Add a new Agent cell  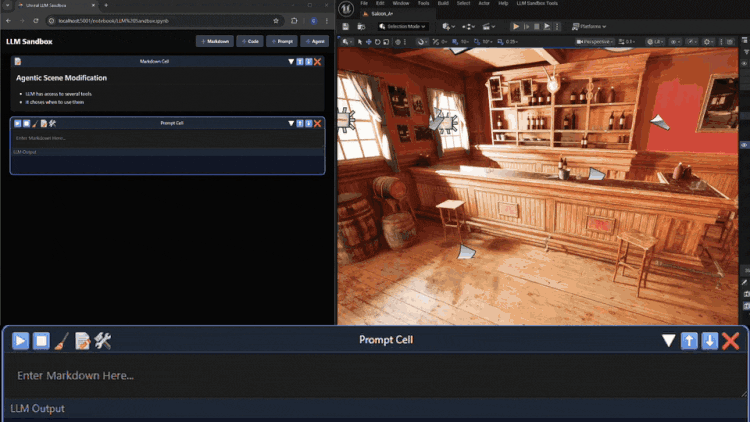click(x=315, y=41)
